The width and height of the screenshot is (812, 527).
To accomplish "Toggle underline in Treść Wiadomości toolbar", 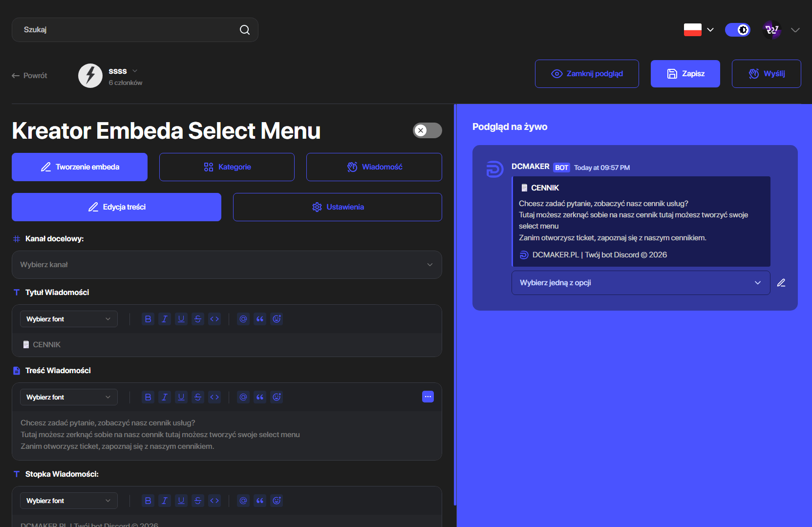I will (x=181, y=397).
